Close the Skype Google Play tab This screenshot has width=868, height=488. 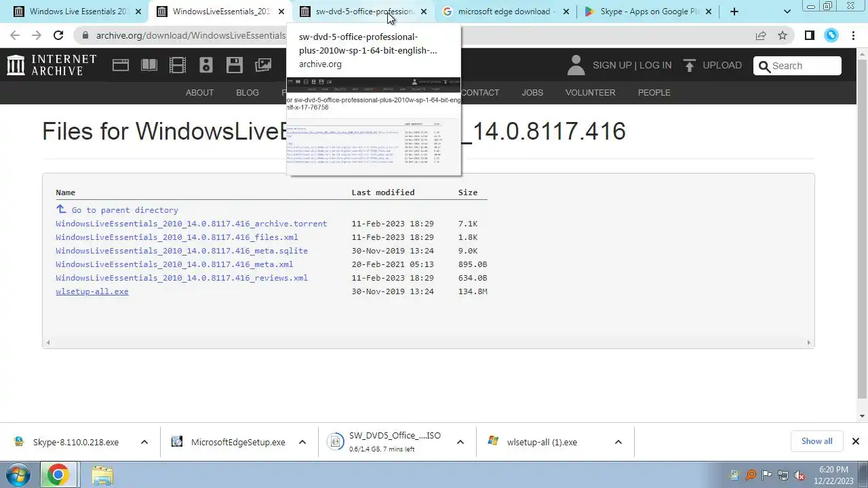coord(709,12)
